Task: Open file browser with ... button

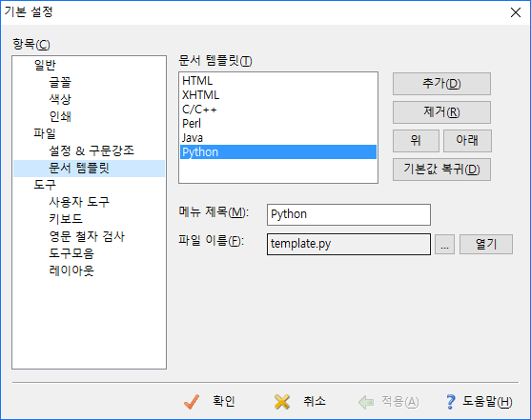Action: (x=444, y=244)
